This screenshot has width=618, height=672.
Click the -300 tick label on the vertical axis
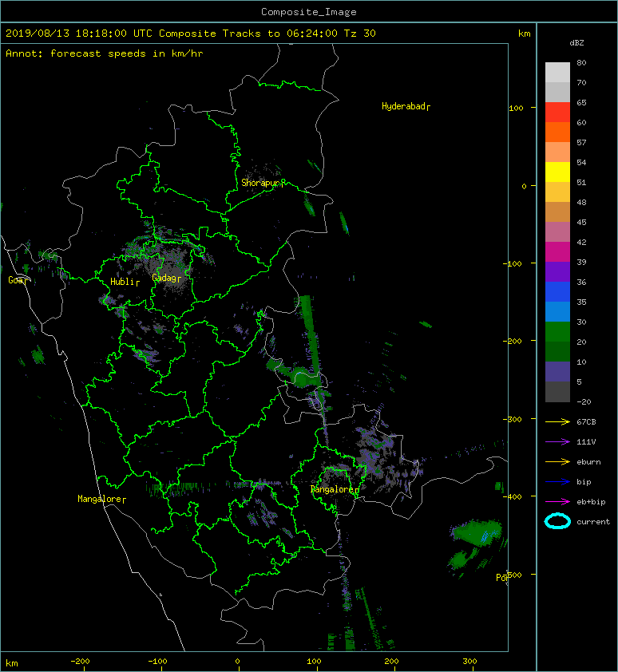click(x=513, y=420)
